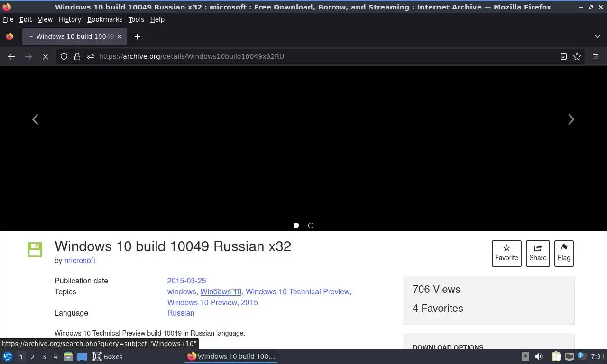The height and width of the screenshot is (364, 607).
Task: Open the 2015 topic link
Action: pyautogui.click(x=249, y=302)
